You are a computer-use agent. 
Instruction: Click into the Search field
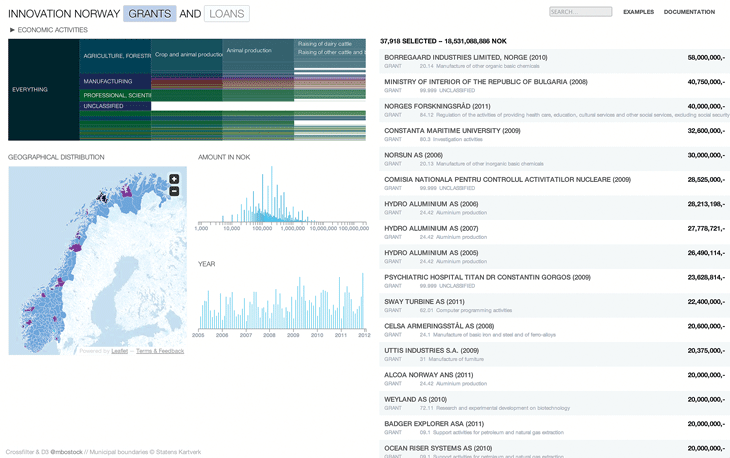(x=581, y=12)
